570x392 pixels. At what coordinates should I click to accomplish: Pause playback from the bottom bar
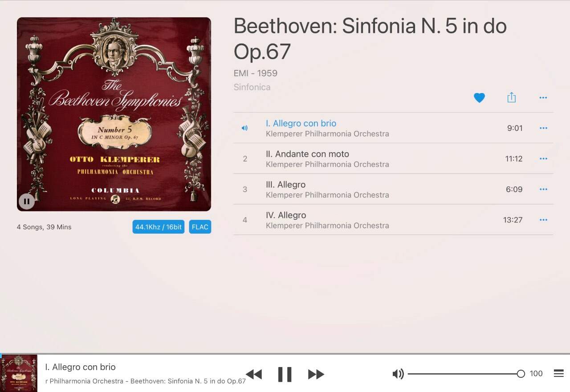coord(285,374)
